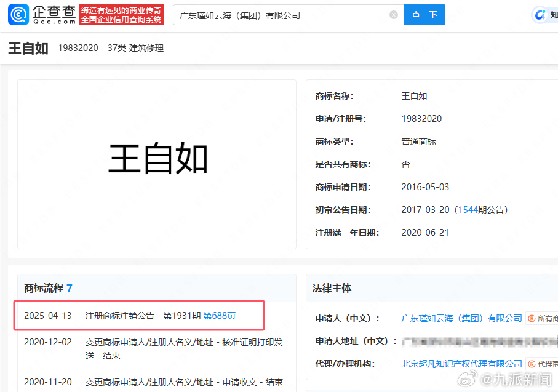
Task: Open the AI assistant icon at top right
Action: coord(540,15)
